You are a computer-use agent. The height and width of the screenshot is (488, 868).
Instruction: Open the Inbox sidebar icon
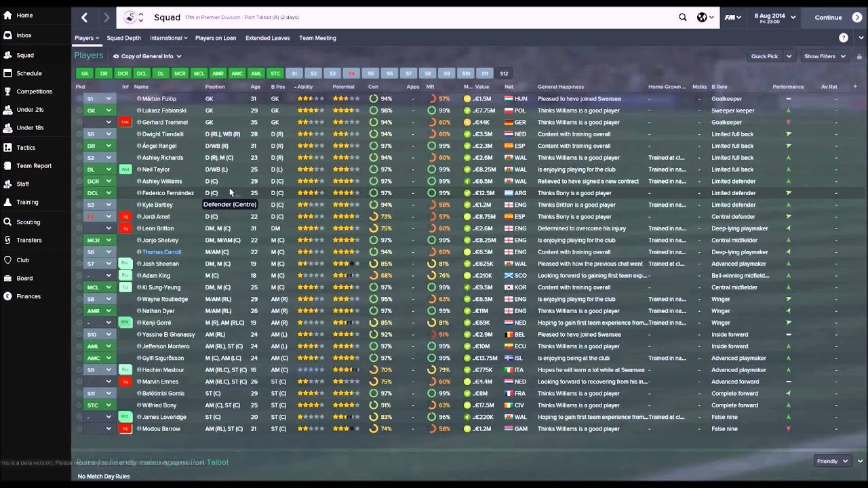point(7,35)
